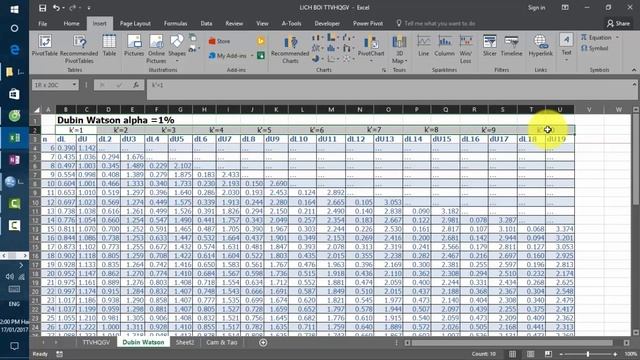Viewport: 640px width, 360px height.
Task: Switch to the Sheet2 sheet tab
Action: click(184, 342)
